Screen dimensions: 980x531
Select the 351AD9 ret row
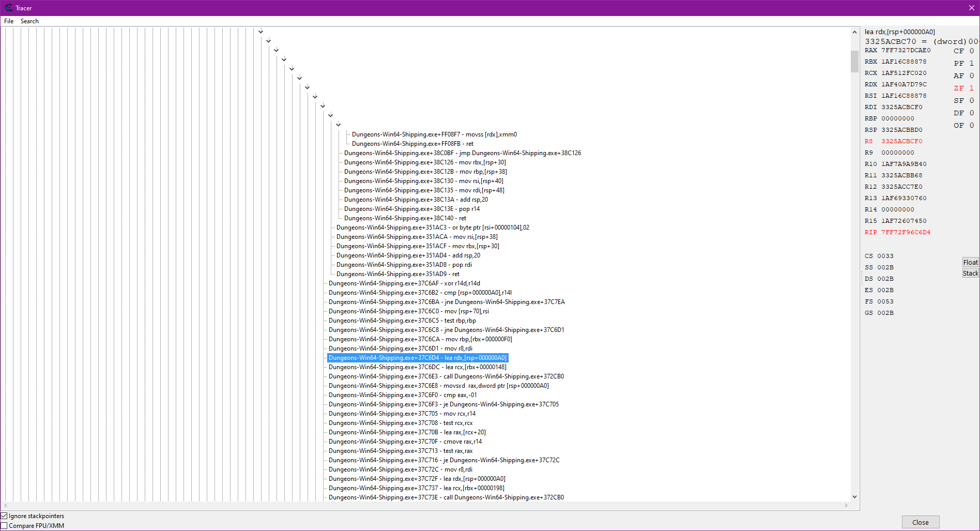(x=398, y=274)
